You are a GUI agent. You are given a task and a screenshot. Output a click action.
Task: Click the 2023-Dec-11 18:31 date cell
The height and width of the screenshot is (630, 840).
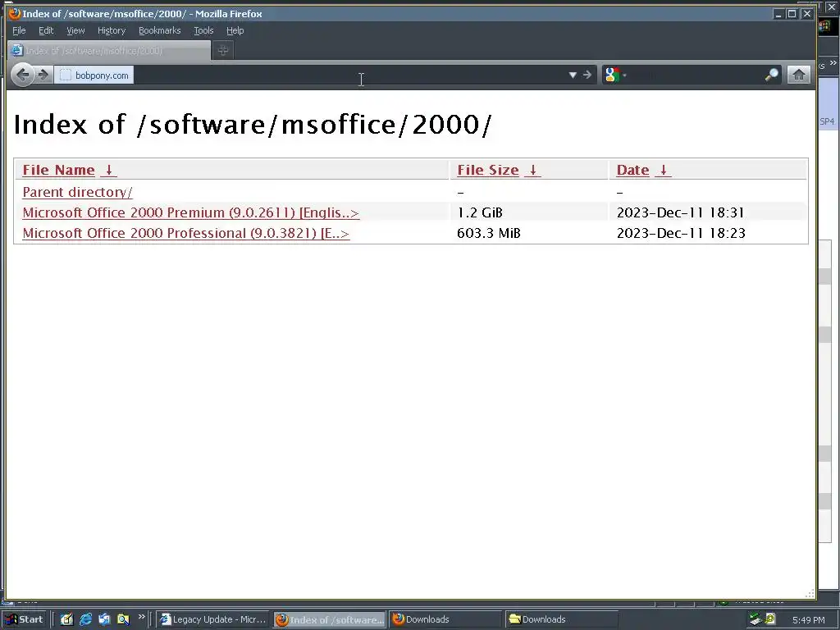[680, 212]
